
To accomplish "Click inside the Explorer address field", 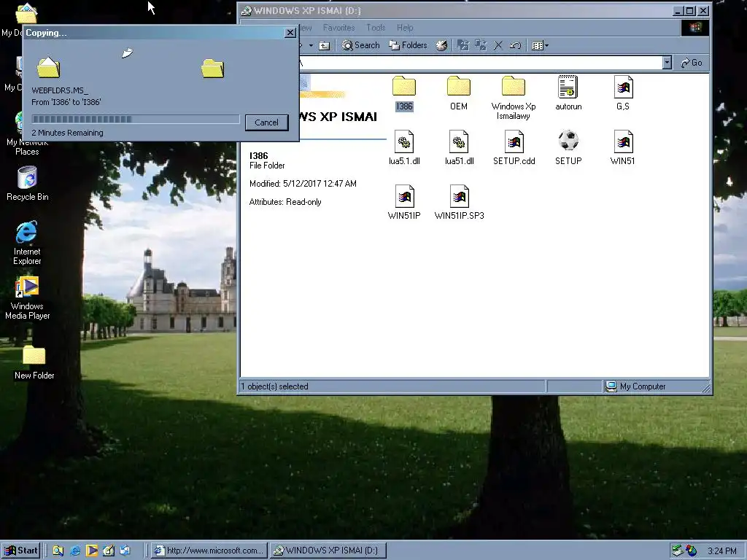I will (x=481, y=63).
